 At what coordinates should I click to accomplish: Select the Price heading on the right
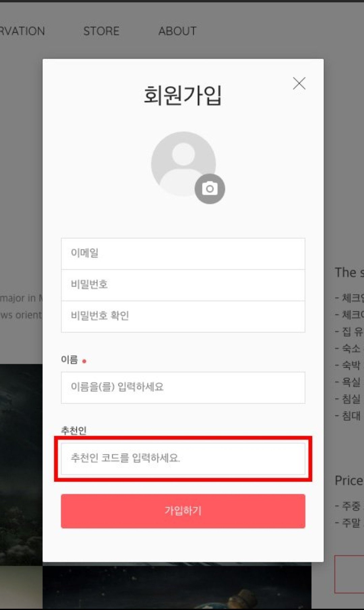coord(349,480)
